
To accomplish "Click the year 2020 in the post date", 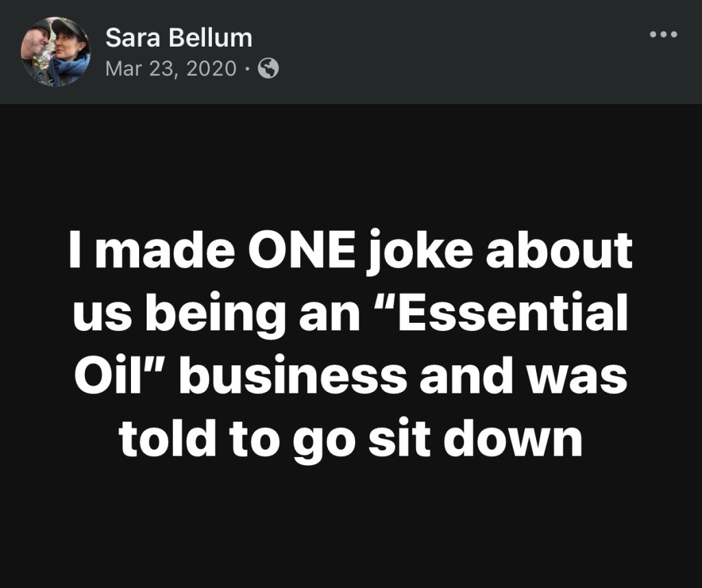I will [210, 69].
